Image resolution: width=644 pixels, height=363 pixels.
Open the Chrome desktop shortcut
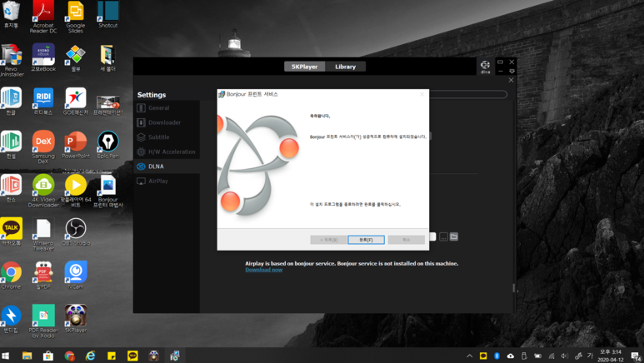(11, 275)
